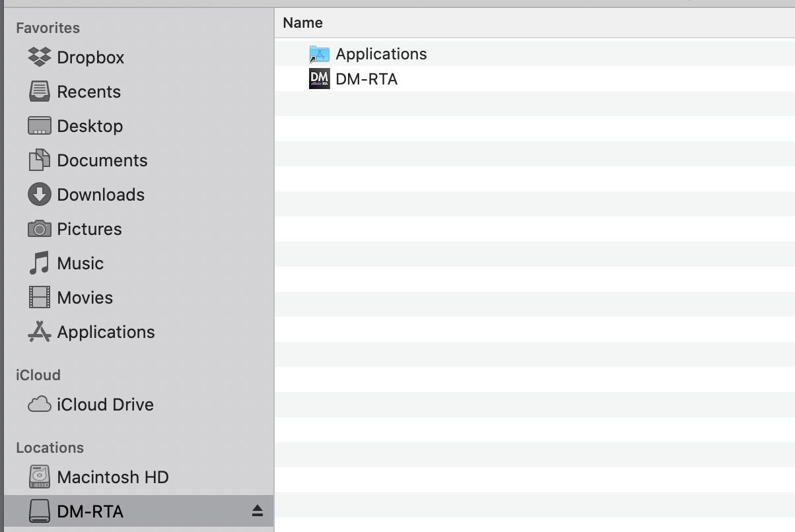The height and width of the screenshot is (532, 795).
Task: Select Macintosh HD label under Locations
Action: click(113, 477)
